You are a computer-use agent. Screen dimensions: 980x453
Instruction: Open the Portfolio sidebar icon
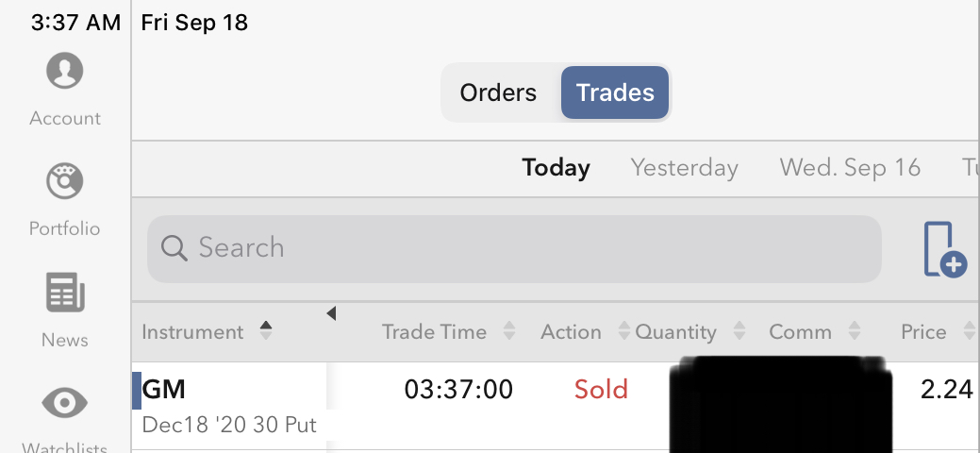coord(64,181)
